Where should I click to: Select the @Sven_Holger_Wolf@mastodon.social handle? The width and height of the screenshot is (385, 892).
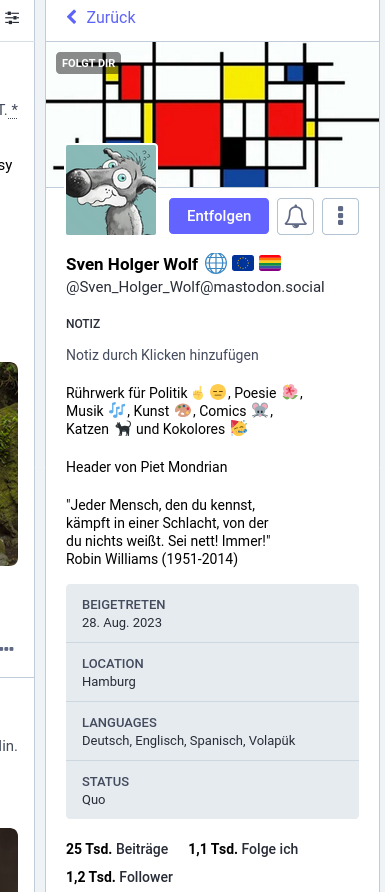click(195, 287)
